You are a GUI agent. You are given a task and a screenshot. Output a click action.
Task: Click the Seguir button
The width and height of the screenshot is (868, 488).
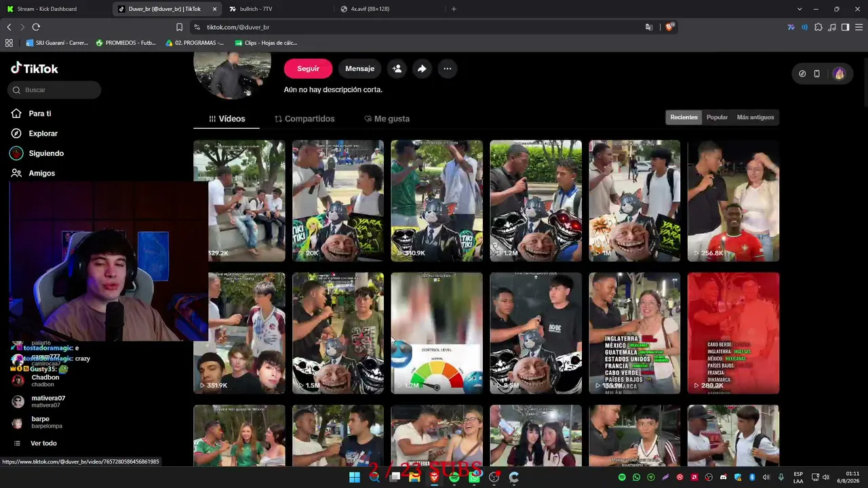[308, 68]
